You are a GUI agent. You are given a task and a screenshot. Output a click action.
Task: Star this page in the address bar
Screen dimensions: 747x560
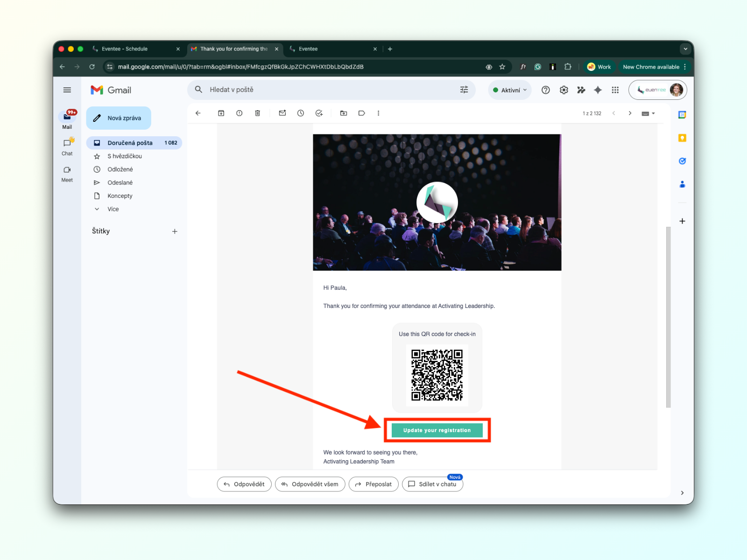click(x=502, y=67)
